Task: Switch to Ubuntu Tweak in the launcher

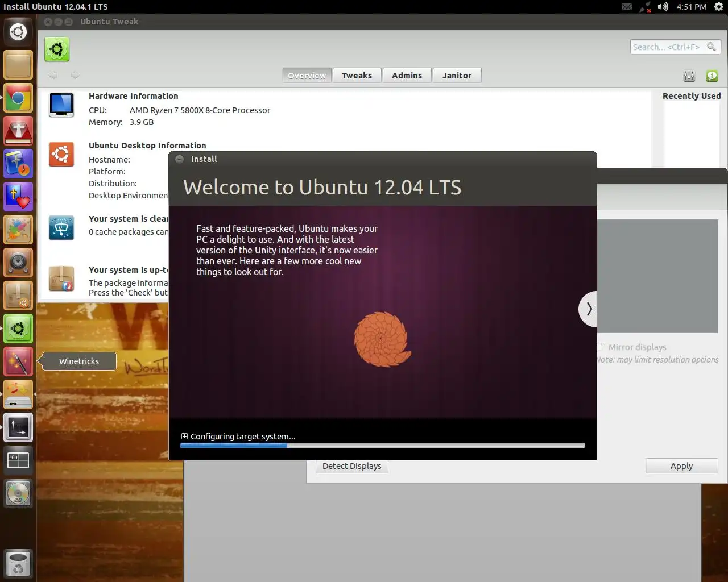Action: (x=18, y=329)
